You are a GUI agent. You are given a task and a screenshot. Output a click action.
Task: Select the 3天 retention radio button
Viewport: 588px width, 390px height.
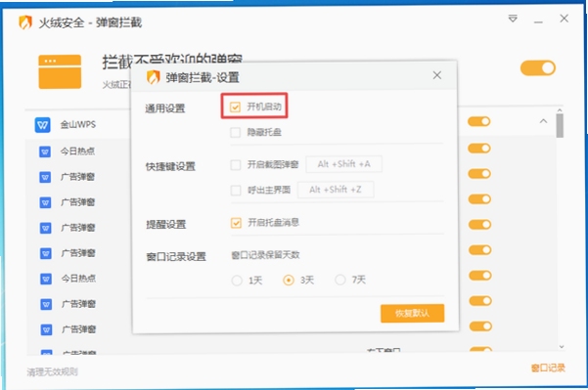pos(289,280)
